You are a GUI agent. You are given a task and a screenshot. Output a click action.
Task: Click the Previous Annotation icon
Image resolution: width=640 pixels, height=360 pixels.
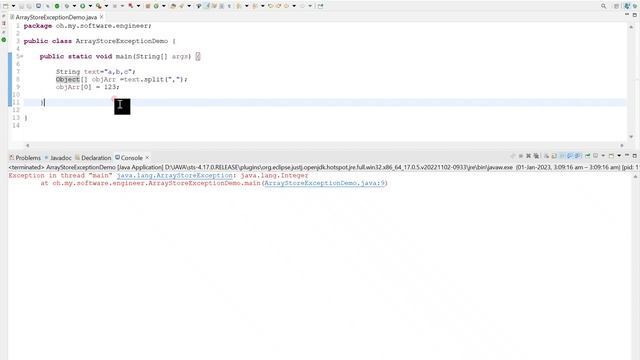(x=254, y=6)
